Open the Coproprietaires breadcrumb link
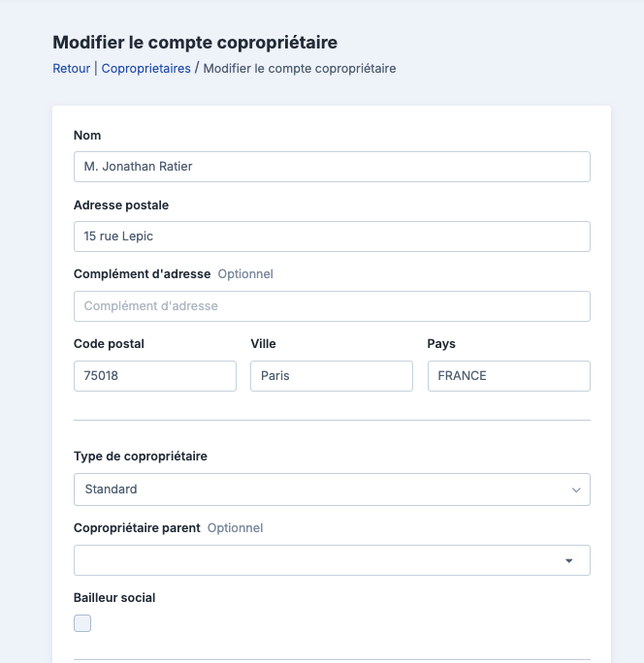Viewport: 644px width, 663px height. tap(145, 69)
